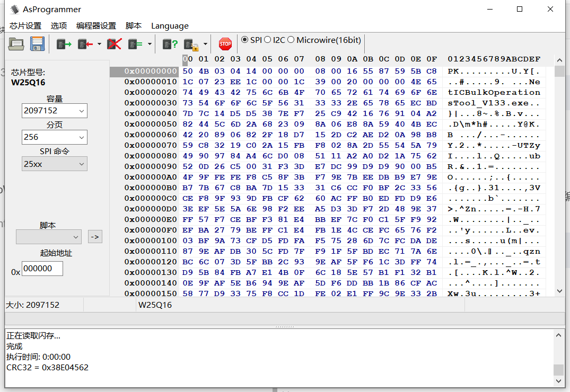The width and height of the screenshot is (570, 392).
Task: Minimize the AsProgrammer window
Action: pos(489,9)
